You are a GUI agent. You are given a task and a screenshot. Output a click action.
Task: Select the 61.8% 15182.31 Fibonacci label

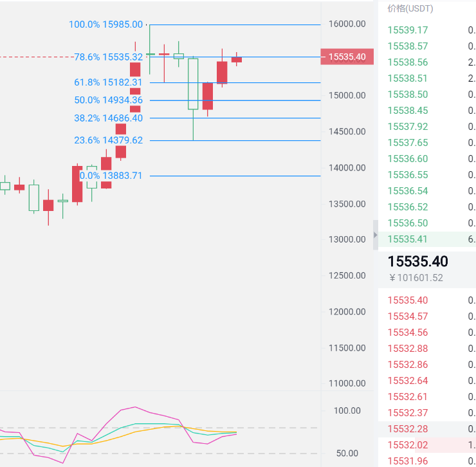click(x=108, y=82)
